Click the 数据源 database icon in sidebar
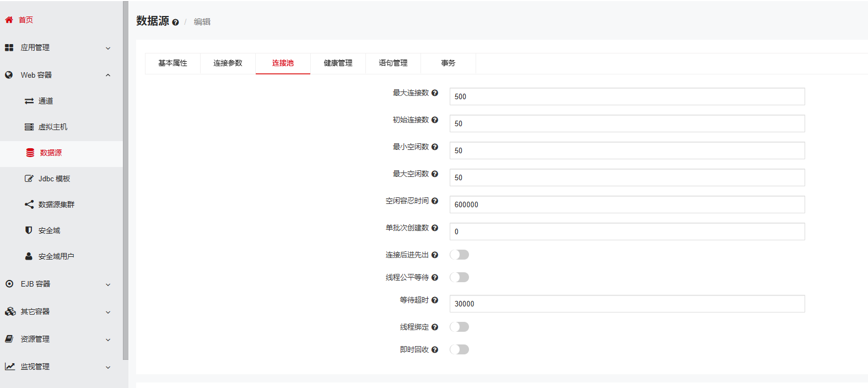 coord(30,153)
